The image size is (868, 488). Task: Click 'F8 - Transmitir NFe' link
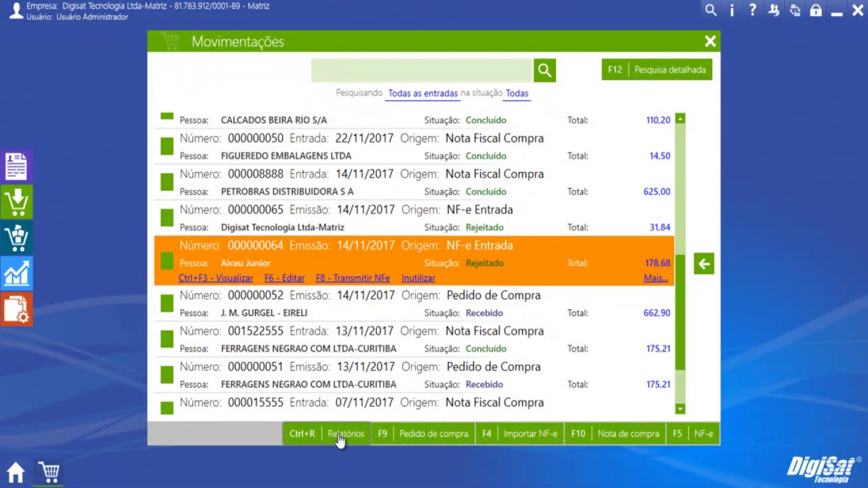[353, 278]
